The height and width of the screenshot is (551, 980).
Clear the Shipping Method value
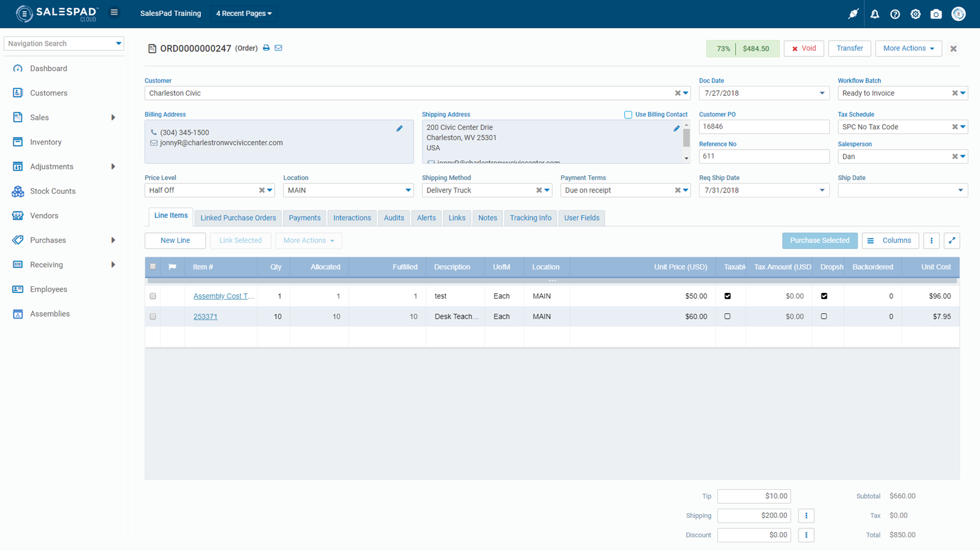coord(539,190)
